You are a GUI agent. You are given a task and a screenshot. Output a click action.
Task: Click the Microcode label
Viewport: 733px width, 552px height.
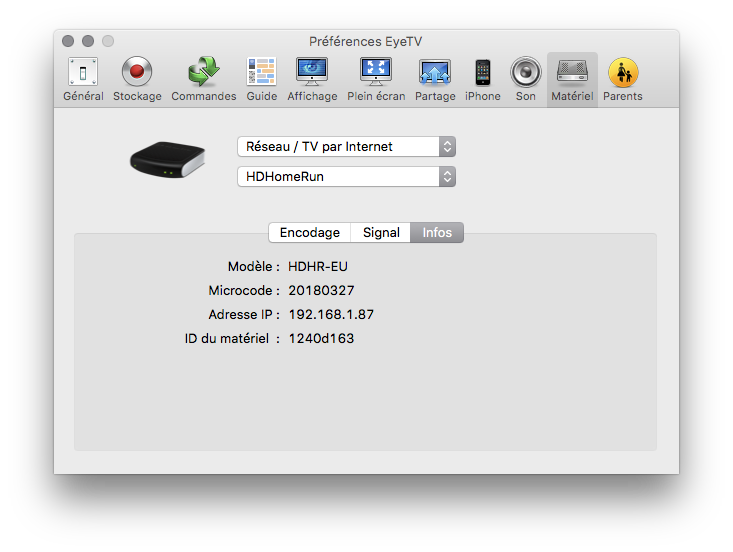point(244,290)
